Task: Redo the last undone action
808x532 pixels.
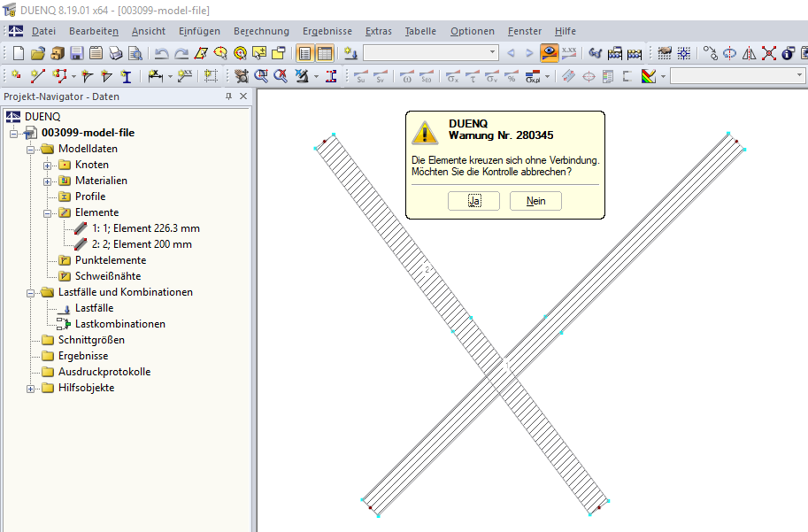Action: 181,53
